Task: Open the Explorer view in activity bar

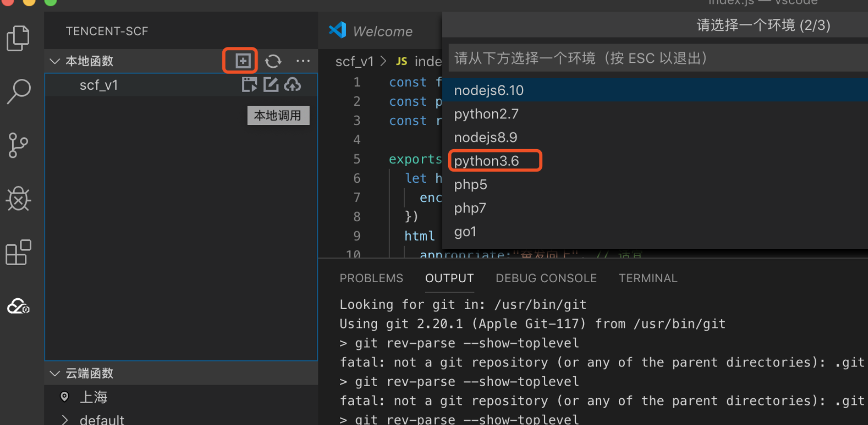Action: click(x=18, y=38)
